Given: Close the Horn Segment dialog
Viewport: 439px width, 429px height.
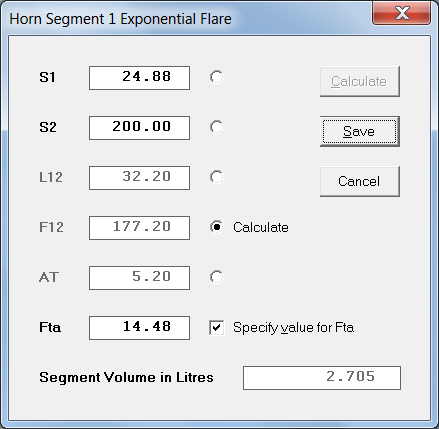Looking at the screenshot, I should coord(401,14).
